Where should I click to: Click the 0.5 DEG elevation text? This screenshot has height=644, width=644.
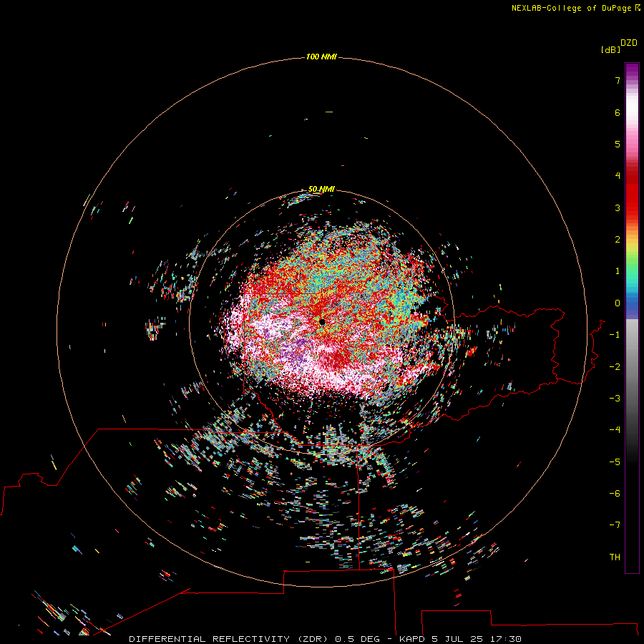point(357,639)
